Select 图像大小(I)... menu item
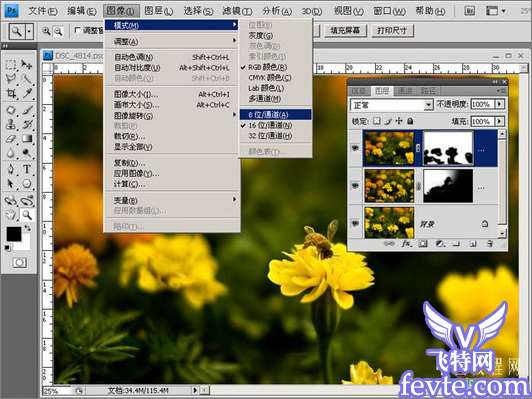This screenshot has width=532, height=399. tap(171, 94)
